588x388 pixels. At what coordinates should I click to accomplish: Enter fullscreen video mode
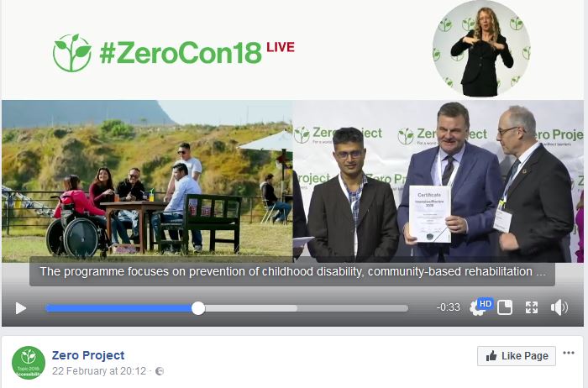532,307
